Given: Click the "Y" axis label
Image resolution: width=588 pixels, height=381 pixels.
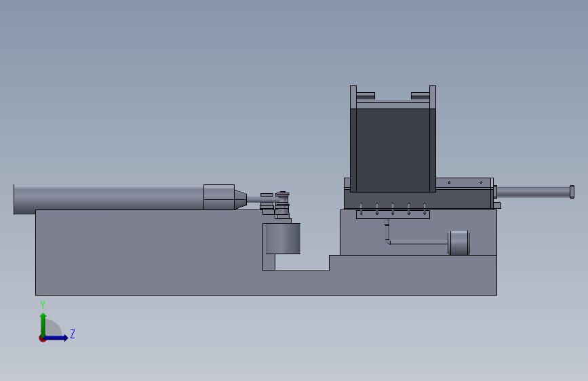Looking at the screenshot, I should (43, 305).
